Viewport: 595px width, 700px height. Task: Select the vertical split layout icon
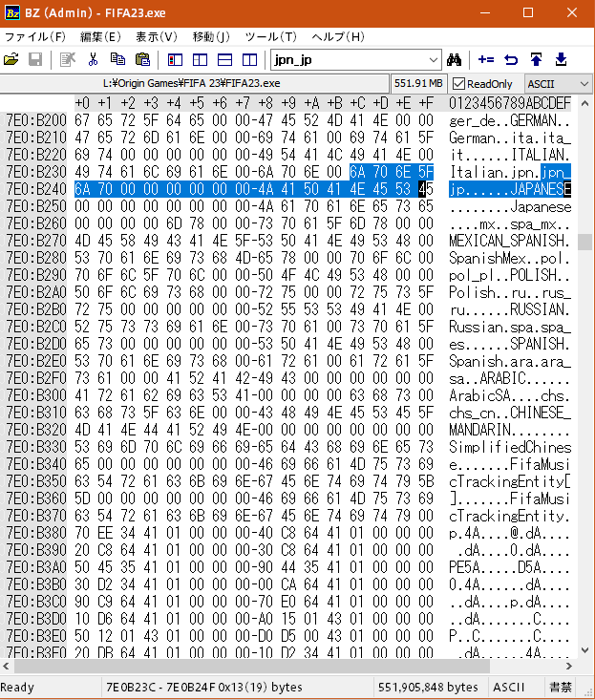coord(249,59)
